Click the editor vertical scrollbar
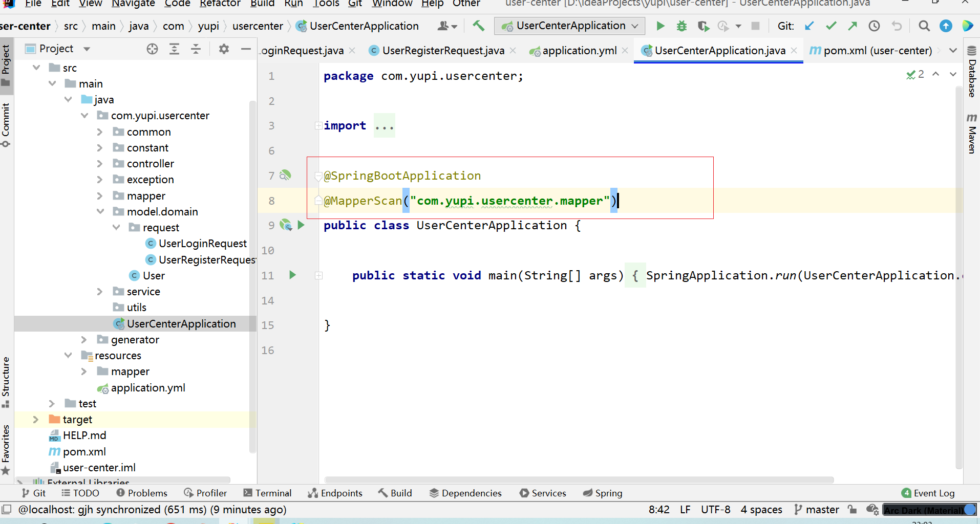Viewport: 980px width, 524px height. click(959, 276)
